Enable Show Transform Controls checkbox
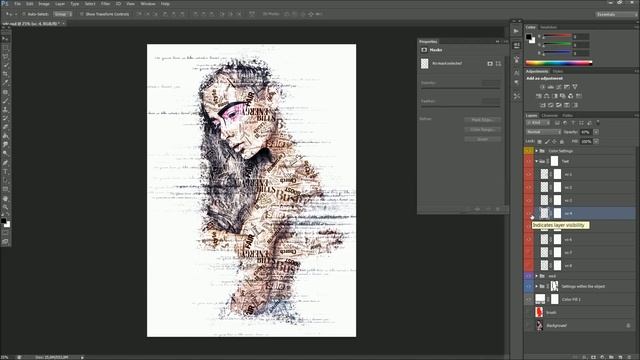Viewport: 640px width, 360px height. (x=82, y=14)
